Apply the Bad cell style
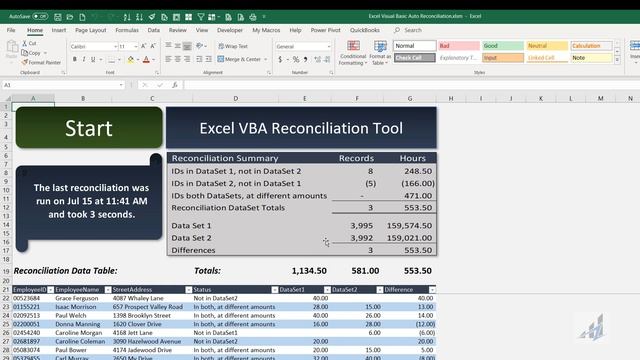640x360 pixels. tap(459, 46)
